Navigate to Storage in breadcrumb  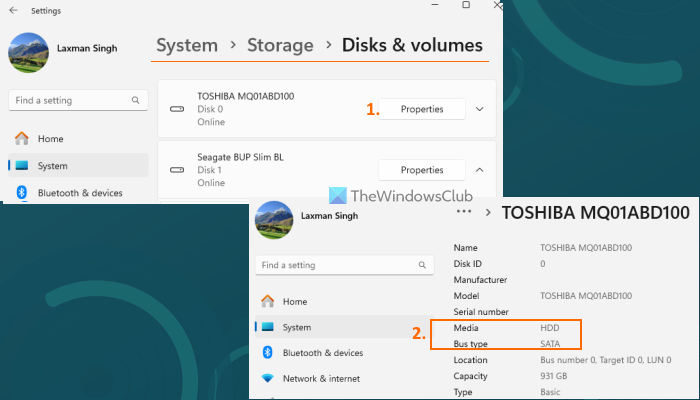[x=280, y=45]
